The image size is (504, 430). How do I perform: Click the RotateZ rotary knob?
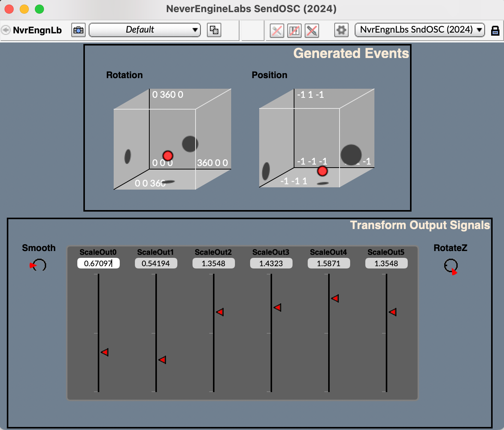[451, 266]
